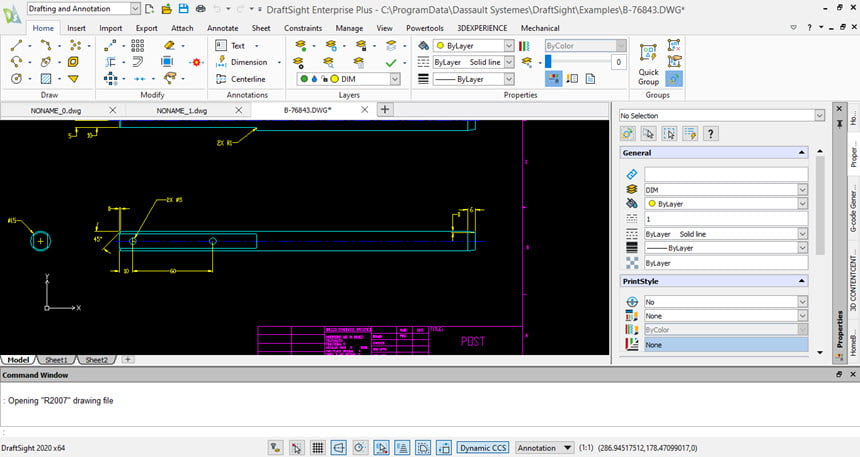
Task: Click the Open folder icon
Action: pos(167,9)
